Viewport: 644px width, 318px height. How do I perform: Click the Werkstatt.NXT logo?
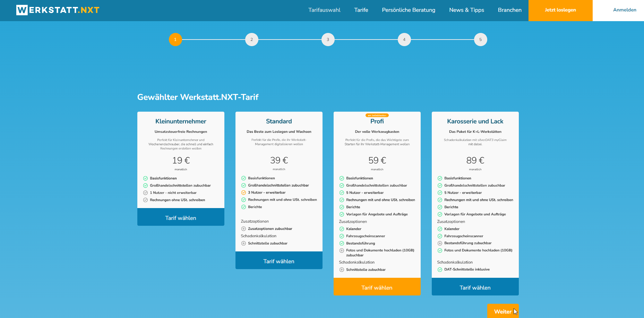(x=58, y=10)
